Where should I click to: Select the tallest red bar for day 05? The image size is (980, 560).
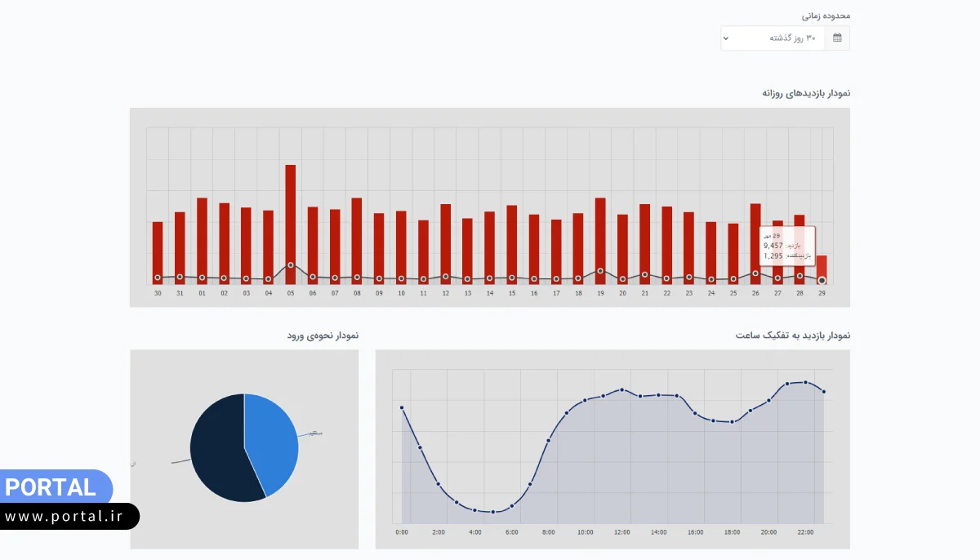click(x=290, y=220)
